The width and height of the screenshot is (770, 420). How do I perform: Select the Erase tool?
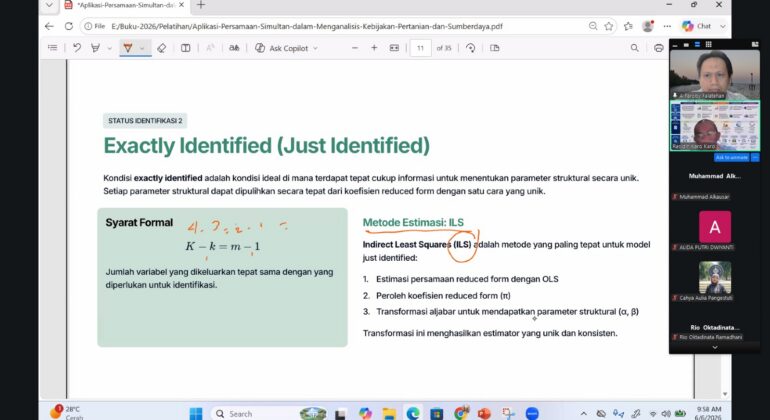162,48
